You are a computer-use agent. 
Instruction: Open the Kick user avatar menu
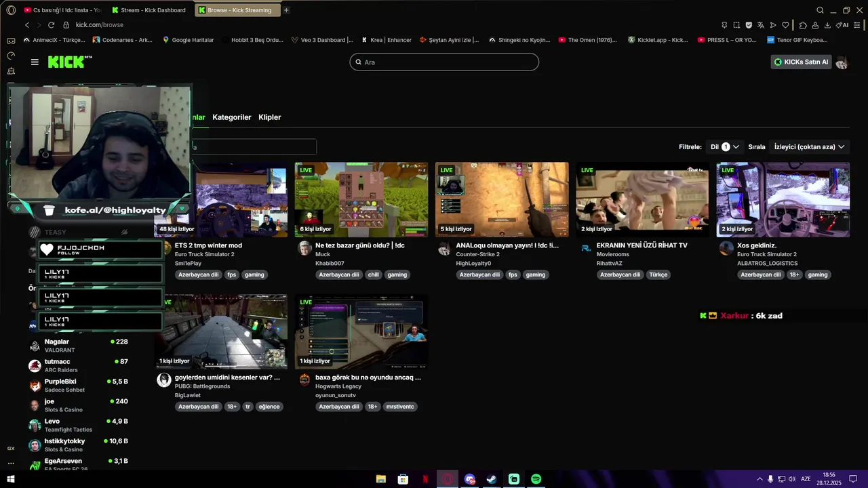pos(842,62)
